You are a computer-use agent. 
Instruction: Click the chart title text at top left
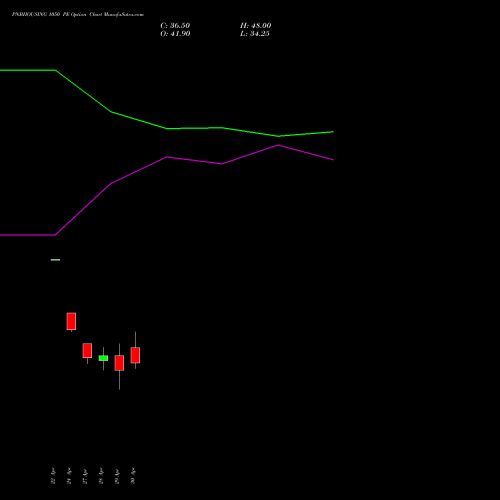tap(78, 15)
